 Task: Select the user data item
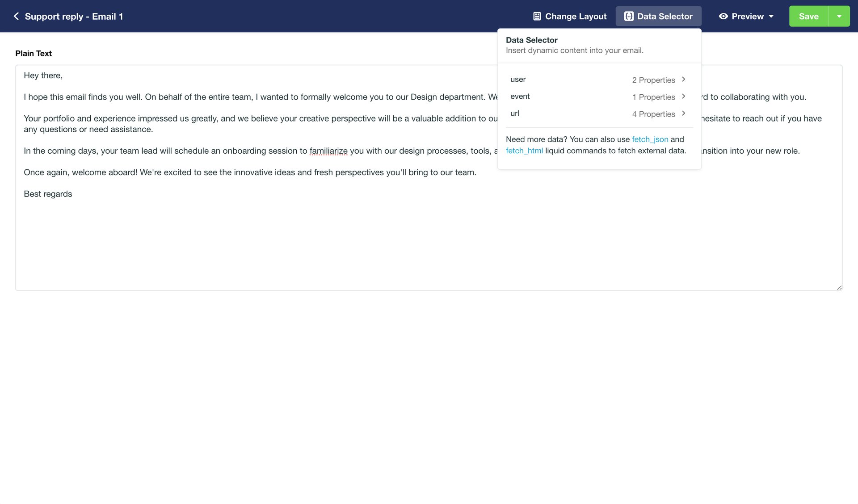pos(518,80)
